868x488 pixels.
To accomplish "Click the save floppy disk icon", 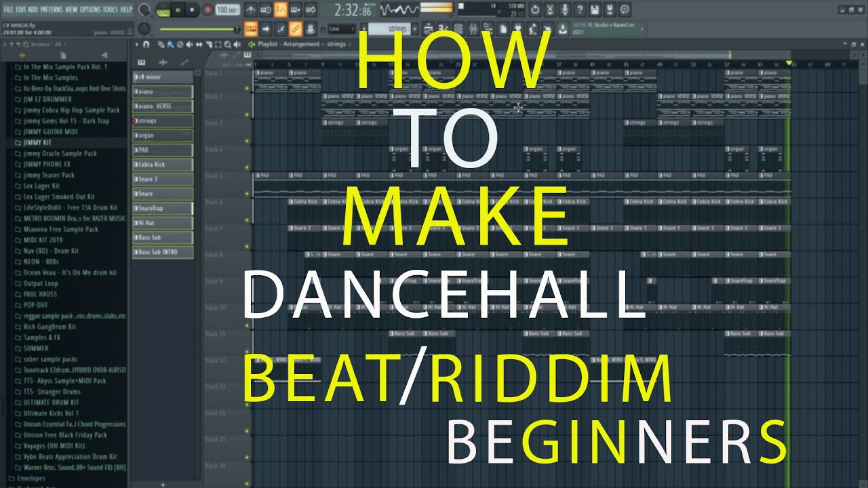I will click(595, 10).
